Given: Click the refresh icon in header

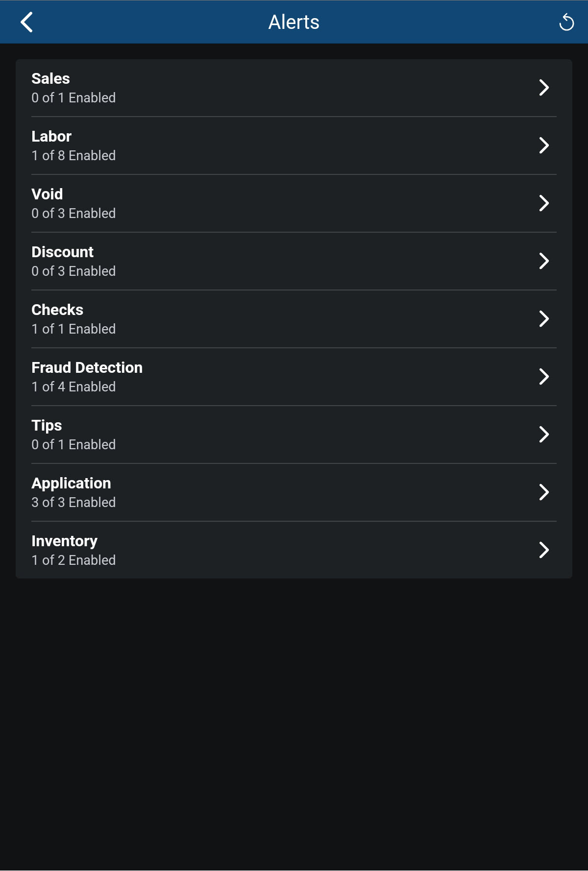Looking at the screenshot, I should click(566, 22).
